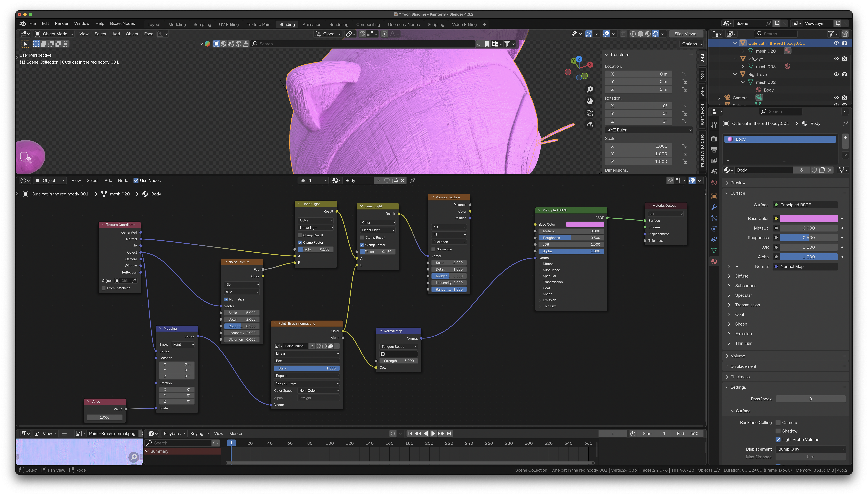Click the snap magnet icon in the 3D viewport header

[x=362, y=34]
